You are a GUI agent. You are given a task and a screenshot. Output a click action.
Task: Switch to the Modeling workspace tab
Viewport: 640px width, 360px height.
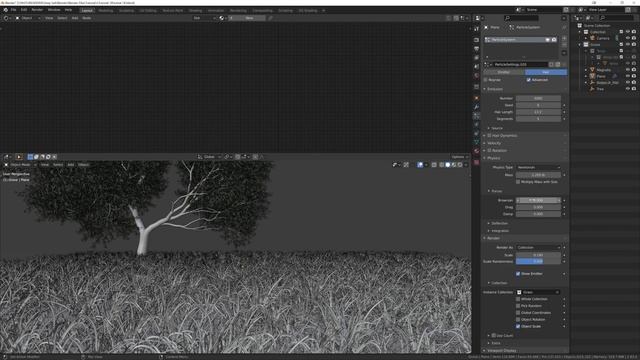(x=106, y=10)
